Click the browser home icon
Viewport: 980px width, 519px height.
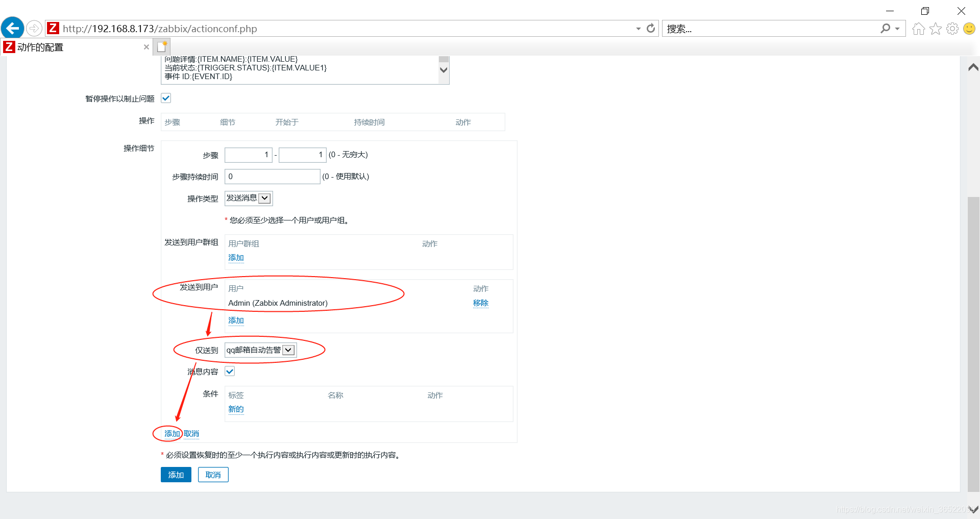(x=918, y=29)
